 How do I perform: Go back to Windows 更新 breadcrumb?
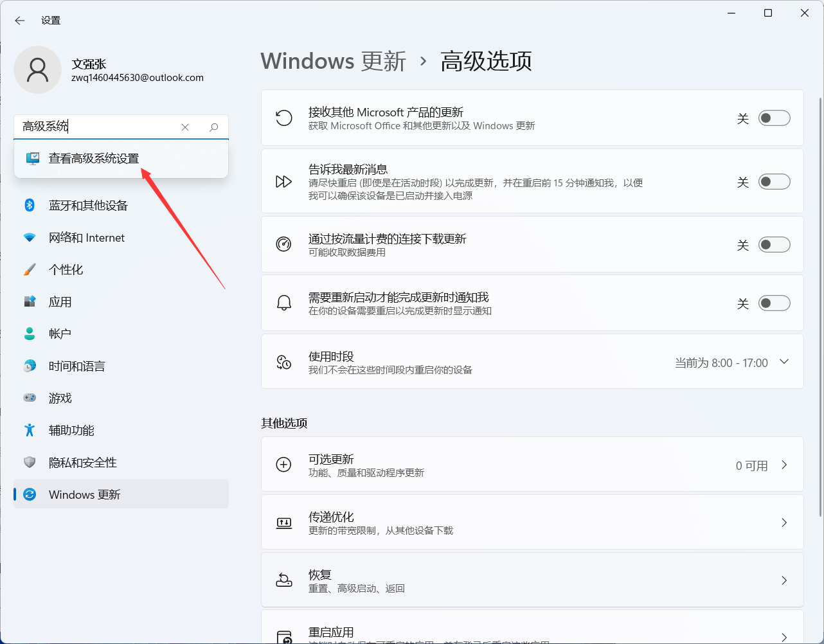click(x=334, y=61)
